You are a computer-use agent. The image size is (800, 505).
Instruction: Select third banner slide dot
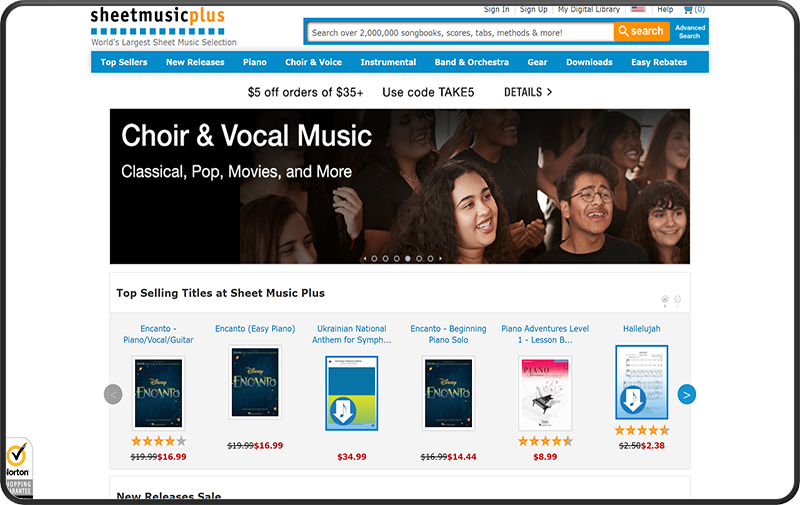(396, 259)
